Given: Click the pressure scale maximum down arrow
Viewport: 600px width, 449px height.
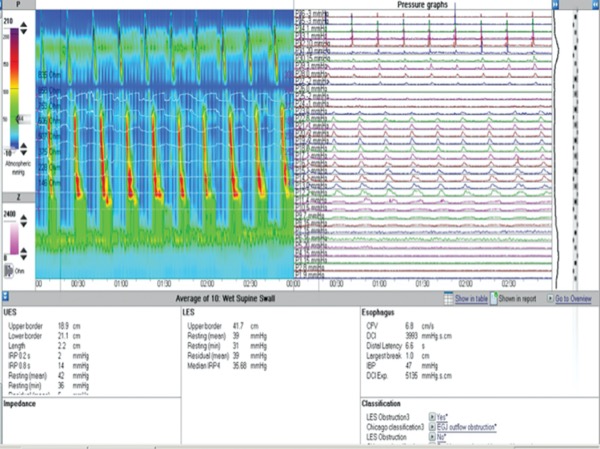Looking at the screenshot, I should point(24,31).
